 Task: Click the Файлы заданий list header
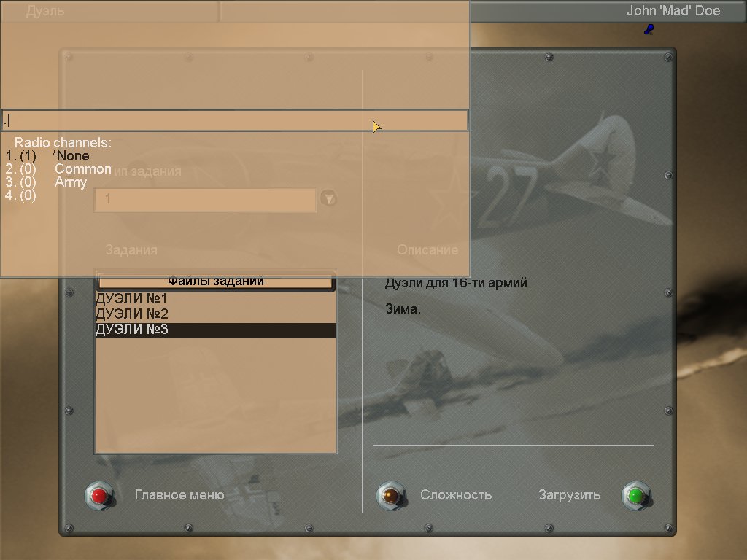click(x=215, y=281)
